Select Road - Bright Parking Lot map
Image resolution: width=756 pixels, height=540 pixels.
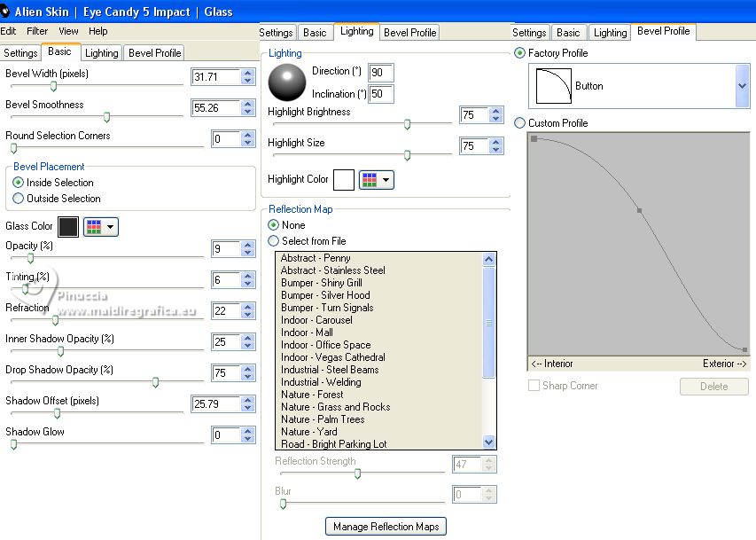(333, 444)
